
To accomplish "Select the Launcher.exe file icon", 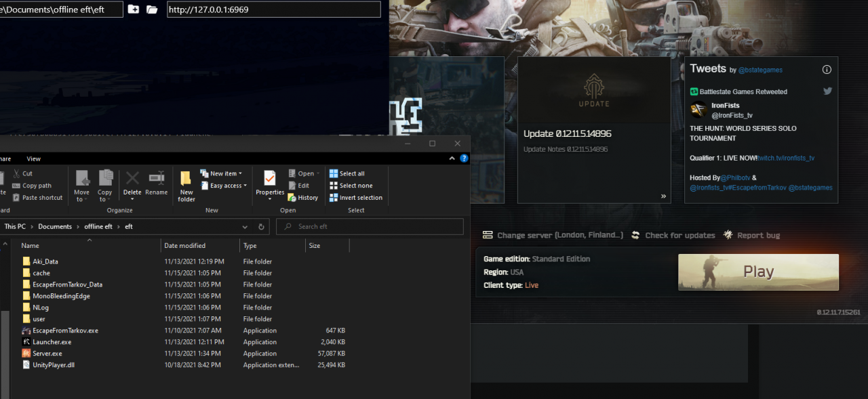I will pyautogui.click(x=26, y=342).
